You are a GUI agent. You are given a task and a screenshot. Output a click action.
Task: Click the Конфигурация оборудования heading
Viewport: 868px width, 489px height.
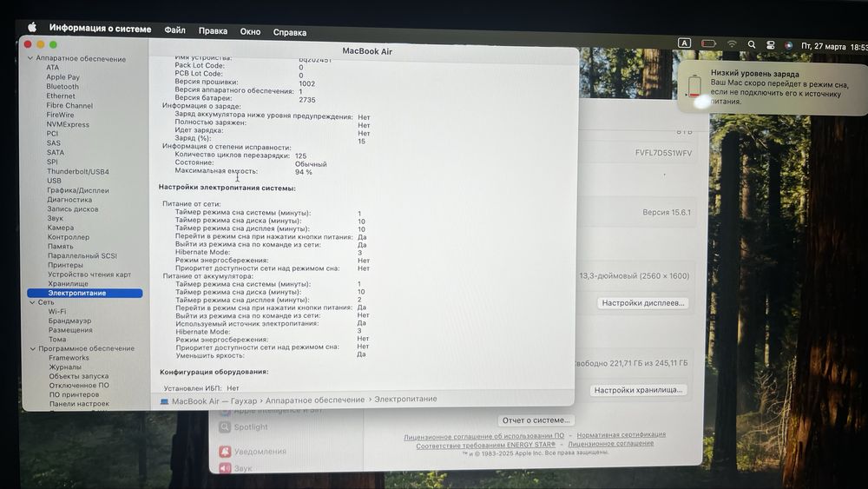[x=214, y=372]
